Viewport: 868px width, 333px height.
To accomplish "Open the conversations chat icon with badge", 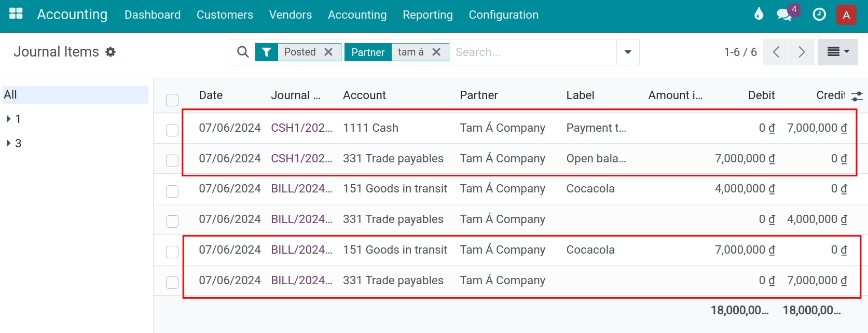I will [x=784, y=15].
